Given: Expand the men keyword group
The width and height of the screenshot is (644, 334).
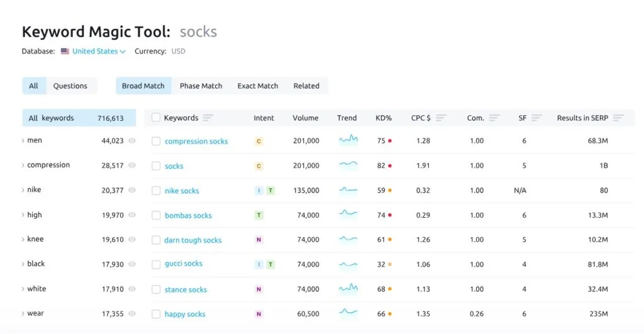Looking at the screenshot, I should (23, 140).
